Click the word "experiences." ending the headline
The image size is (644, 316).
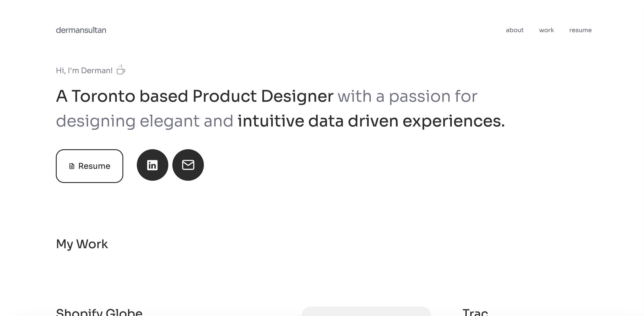(x=454, y=121)
